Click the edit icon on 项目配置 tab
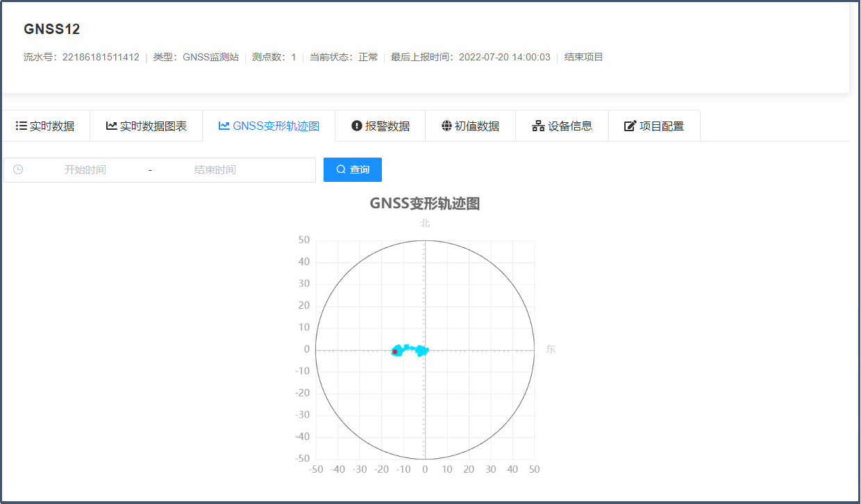 [x=630, y=126]
